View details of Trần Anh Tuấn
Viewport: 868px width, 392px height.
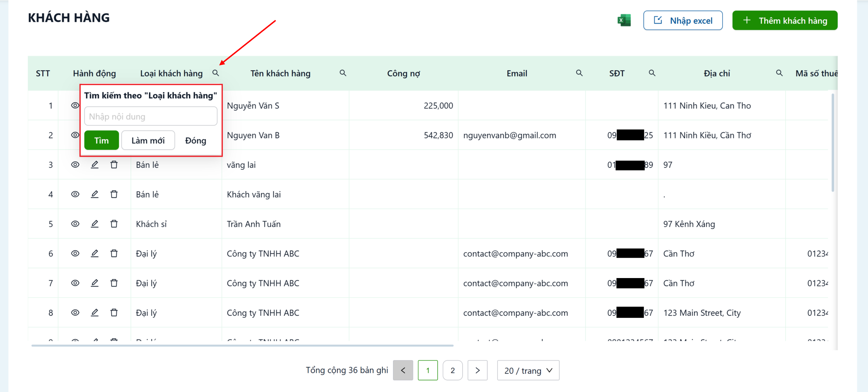[75, 224]
